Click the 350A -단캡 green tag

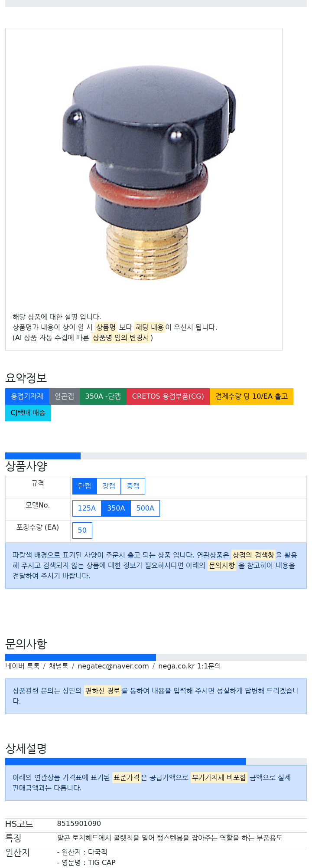103,396
